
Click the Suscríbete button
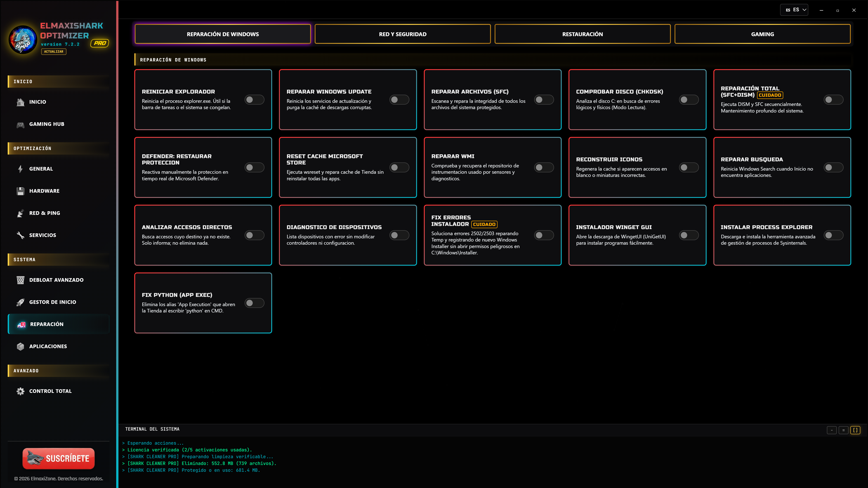59,459
